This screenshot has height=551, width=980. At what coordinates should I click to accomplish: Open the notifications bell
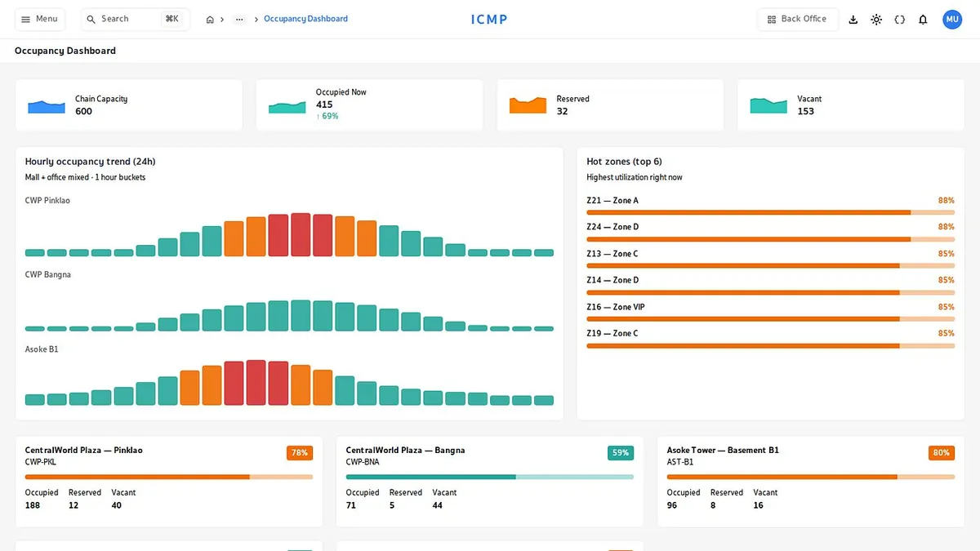coord(923,20)
